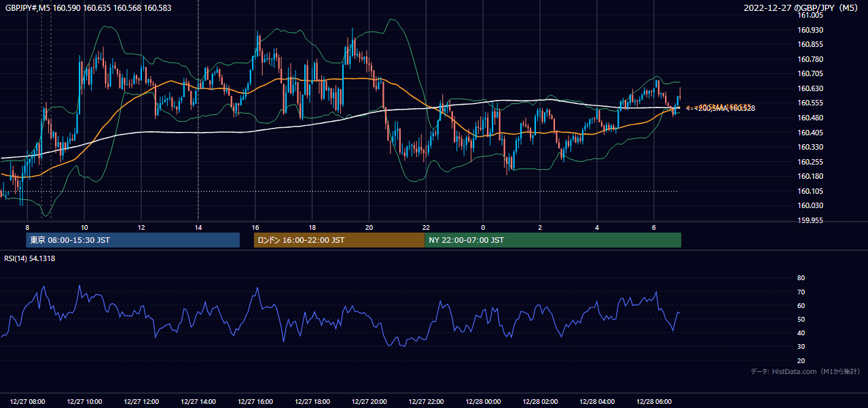Select the 東京 08:00-15:30 JST session bar
Screen dimensions: 868x408
pos(133,240)
